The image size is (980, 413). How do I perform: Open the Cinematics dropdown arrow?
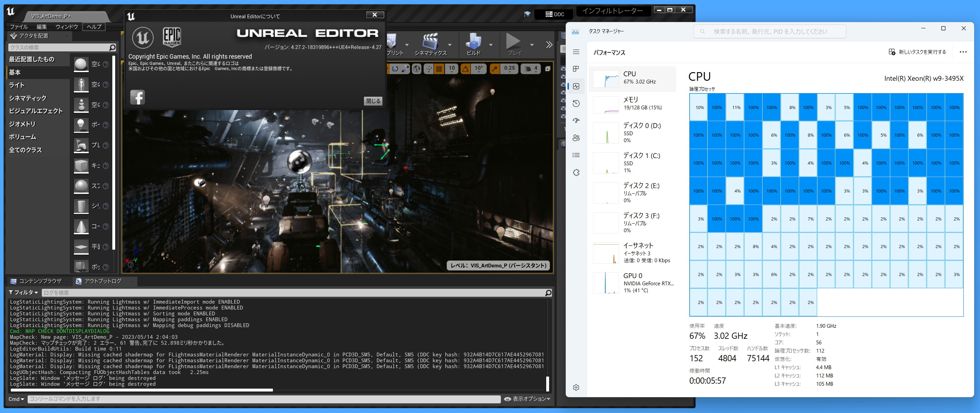[x=450, y=45]
